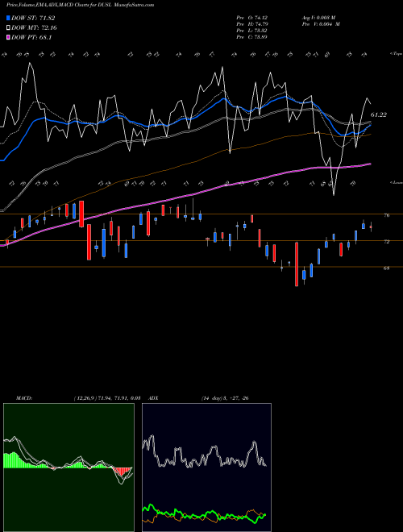Click the 'Pre O: 74.12' open value
The width and height of the screenshot is (403, 532).
[x=251, y=18]
